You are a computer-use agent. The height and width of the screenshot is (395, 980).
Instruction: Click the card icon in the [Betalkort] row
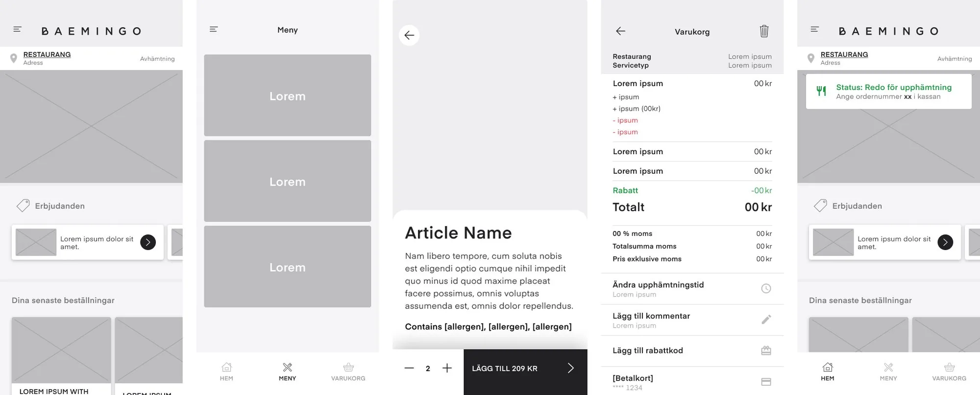pos(766,382)
